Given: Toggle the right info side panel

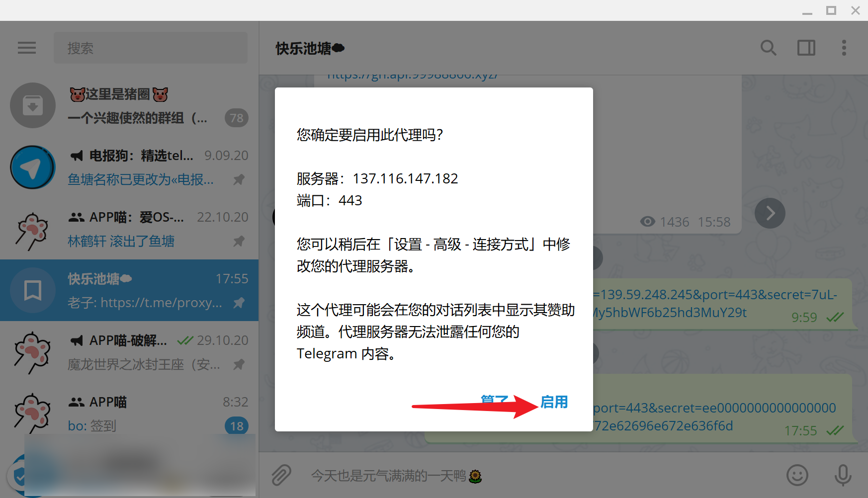Looking at the screenshot, I should point(806,48).
